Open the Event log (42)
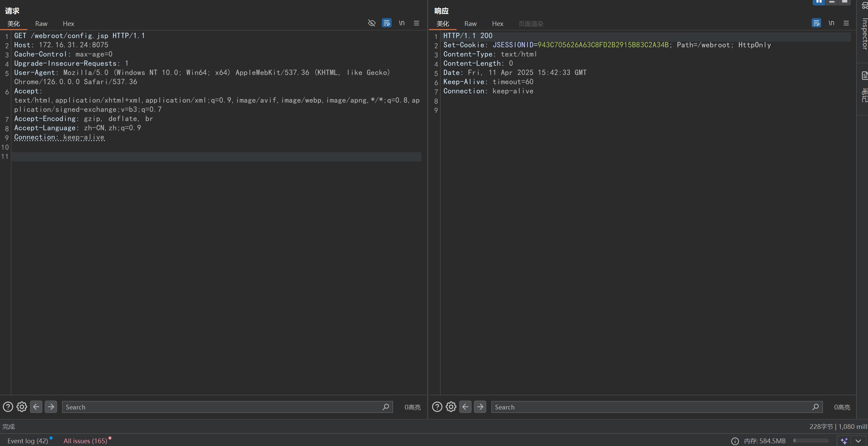 [x=28, y=441]
